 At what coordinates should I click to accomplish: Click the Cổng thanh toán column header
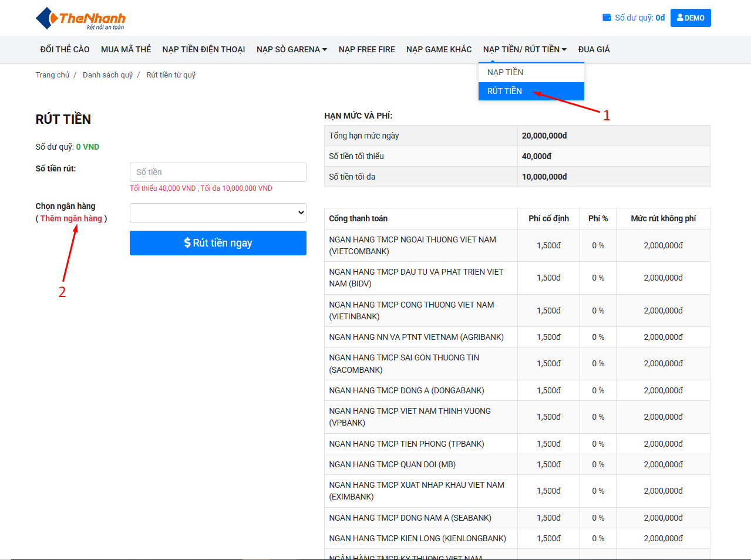(358, 218)
